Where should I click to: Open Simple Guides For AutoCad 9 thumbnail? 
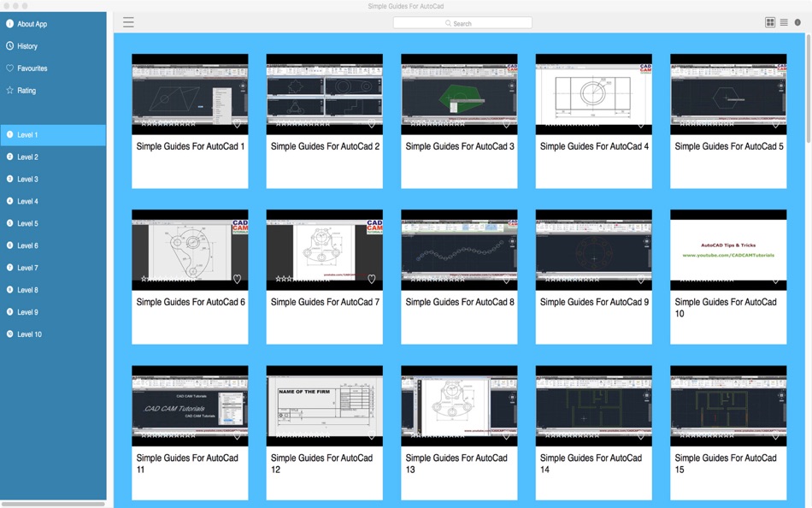pyautogui.click(x=594, y=250)
